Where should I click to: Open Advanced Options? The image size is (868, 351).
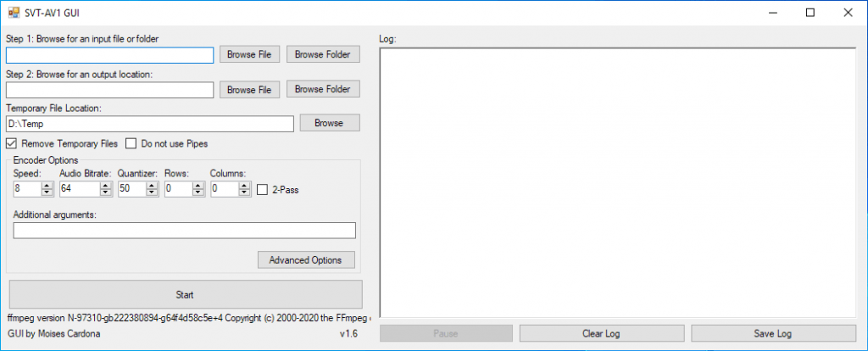click(x=306, y=260)
